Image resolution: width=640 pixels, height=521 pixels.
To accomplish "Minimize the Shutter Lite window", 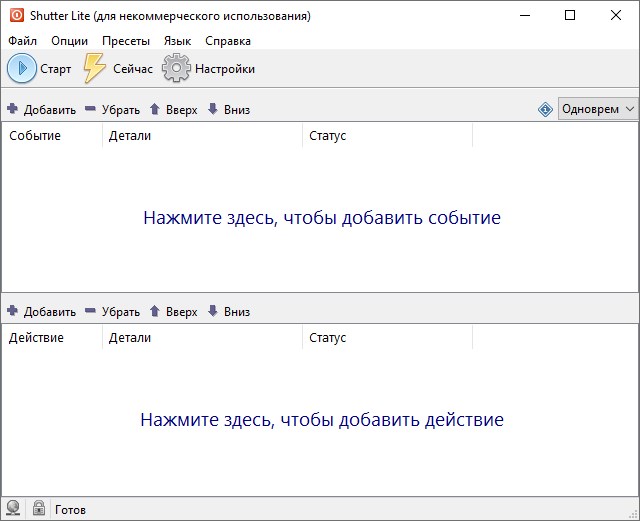I will (x=525, y=16).
